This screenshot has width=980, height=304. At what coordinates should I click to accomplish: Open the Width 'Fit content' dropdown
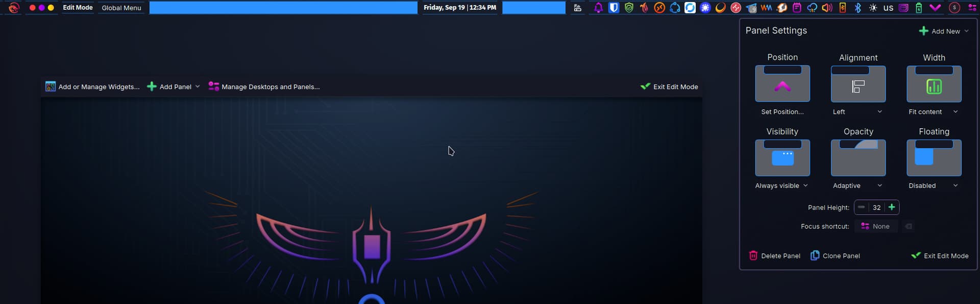click(x=933, y=112)
